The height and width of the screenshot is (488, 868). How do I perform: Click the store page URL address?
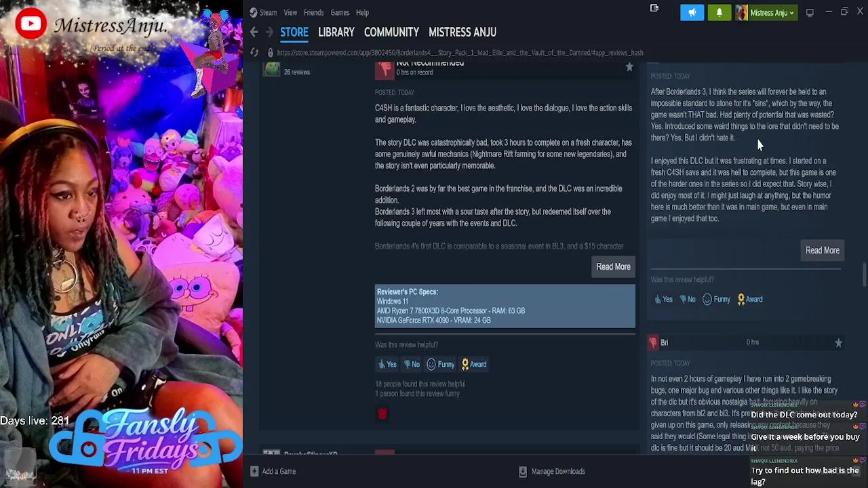point(460,52)
